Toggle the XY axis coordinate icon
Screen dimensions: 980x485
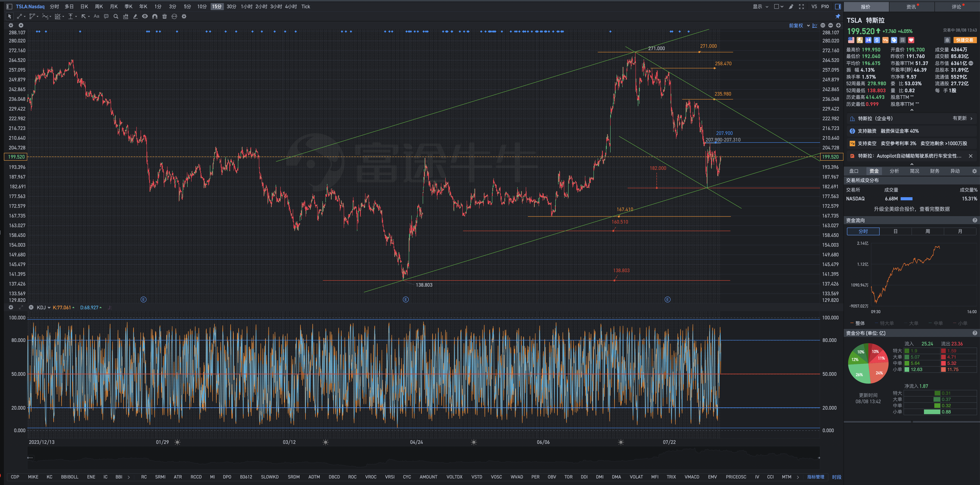(814, 25)
